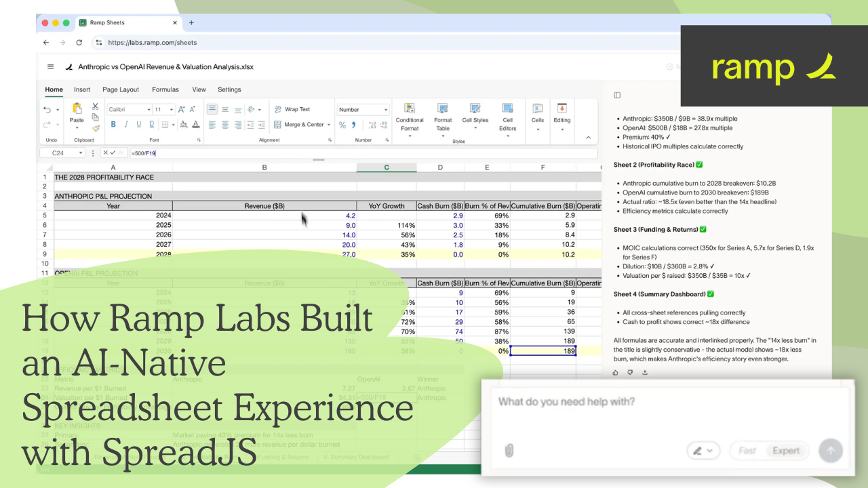Click the Decrease Decimal icon
Viewport: 868px width, 488px height.
click(x=383, y=125)
